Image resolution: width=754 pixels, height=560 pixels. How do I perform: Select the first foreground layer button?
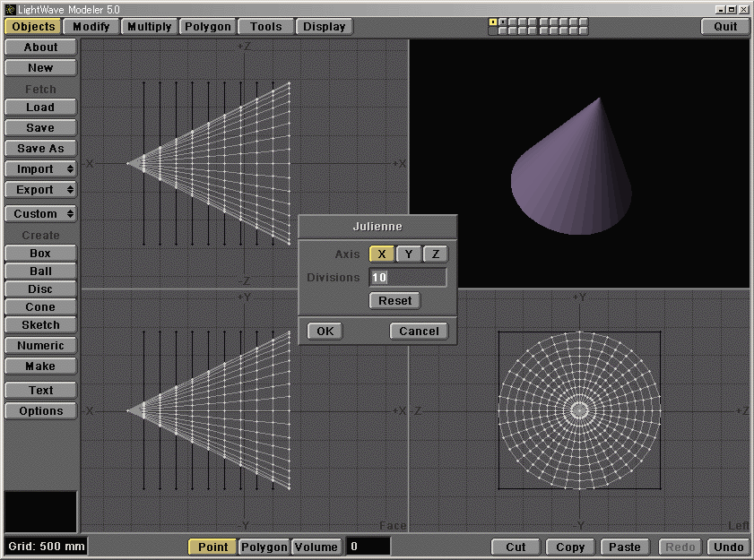click(x=491, y=22)
